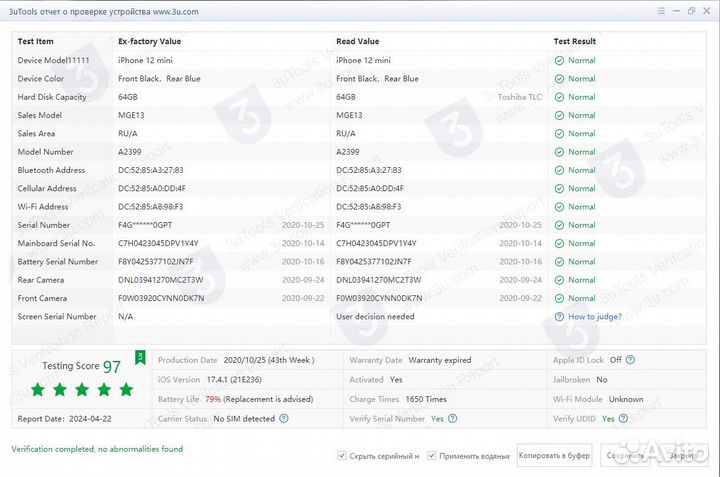Image resolution: width=720 pixels, height=477 pixels.
Task: Click Verification completed, no abnormalities found message
Action: point(97,449)
